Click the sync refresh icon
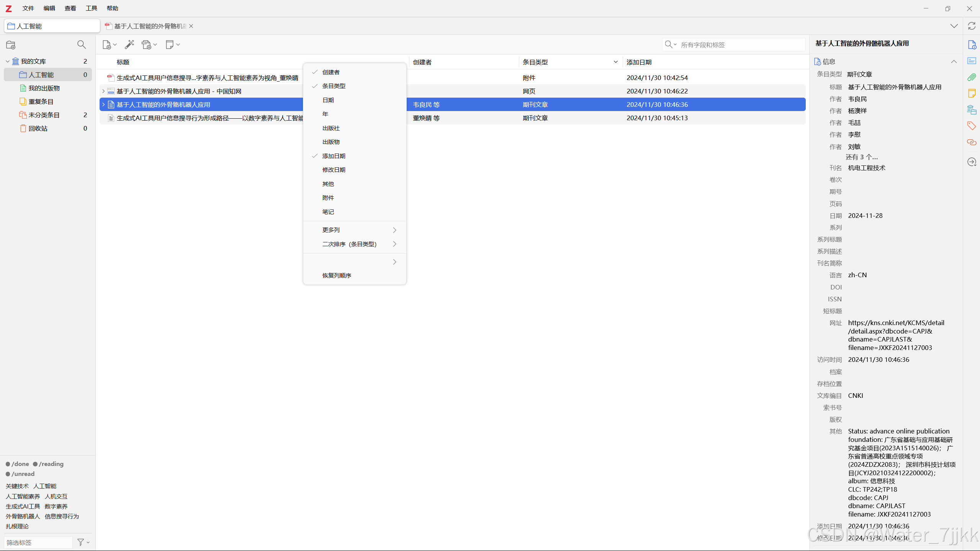This screenshot has width=980, height=551. (972, 26)
